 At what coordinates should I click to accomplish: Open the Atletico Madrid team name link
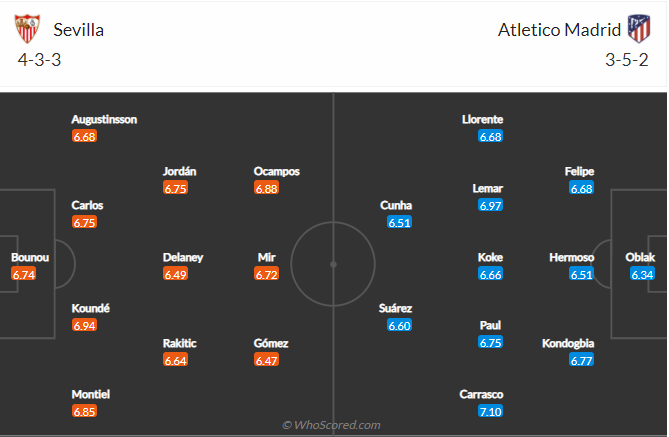coord(559,29)
